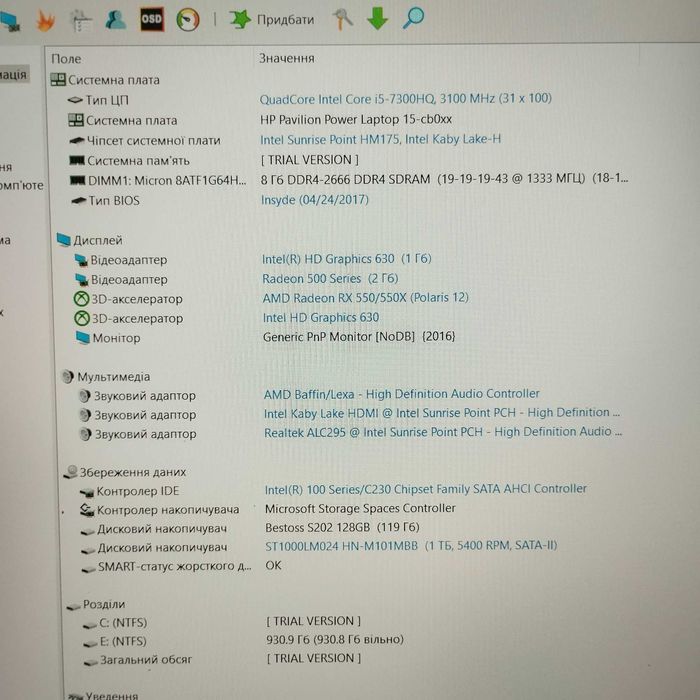Open the Intel Kaby Lake HDMI audio link
Viewport: 700px width, 700px height.
click(442, 413)
